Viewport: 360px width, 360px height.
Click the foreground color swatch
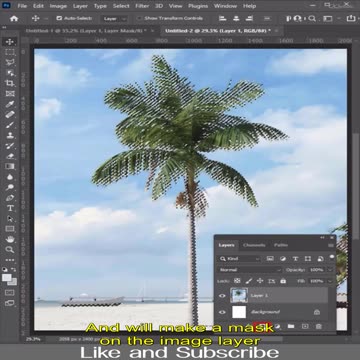[x=6, y=277]
